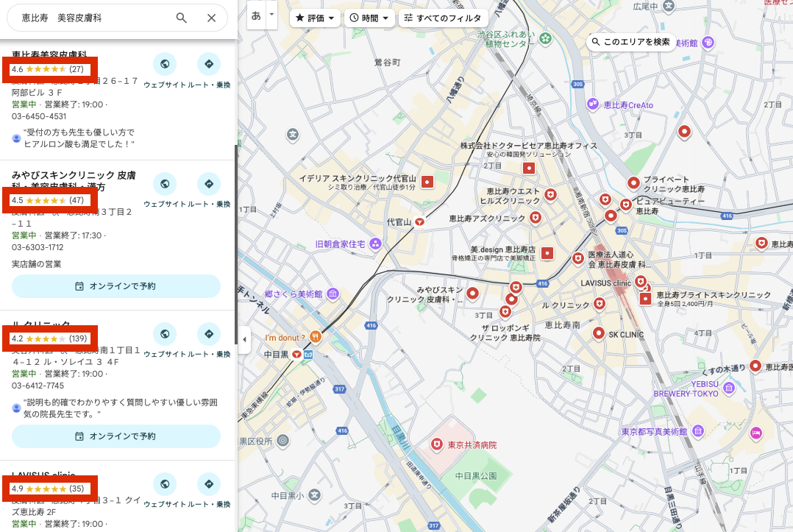
Task: Click the 4.5 star rating (47)
Action: (48, 200)
